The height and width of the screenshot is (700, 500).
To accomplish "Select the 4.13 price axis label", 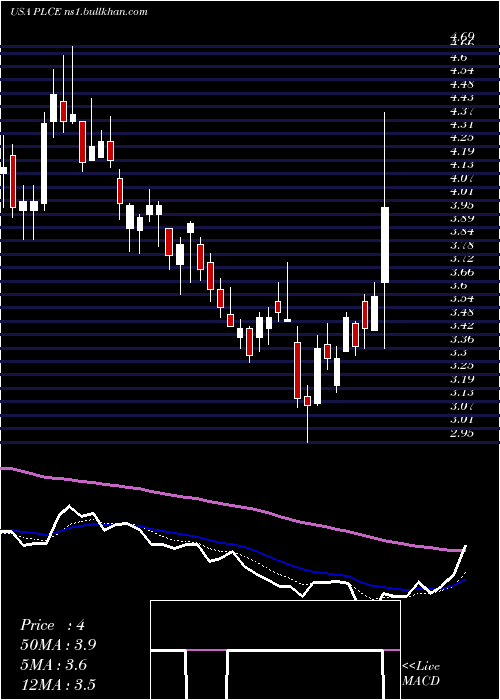I will pos(462,164).
